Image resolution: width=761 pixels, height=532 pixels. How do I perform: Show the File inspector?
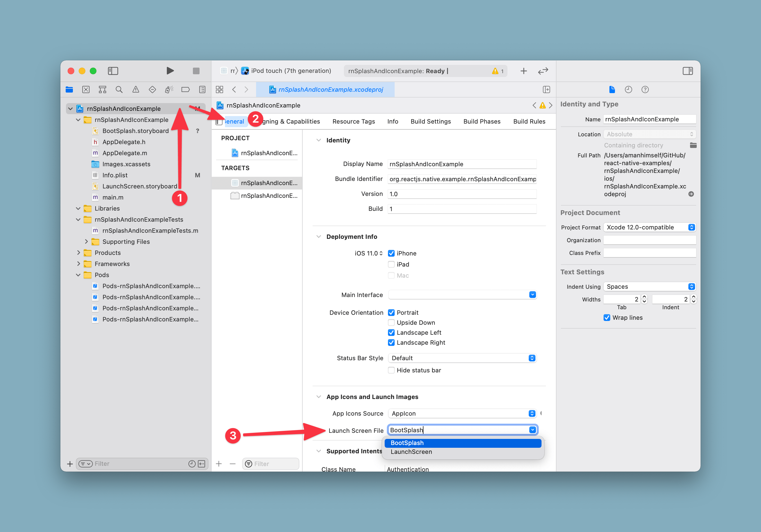click(612, 89)
